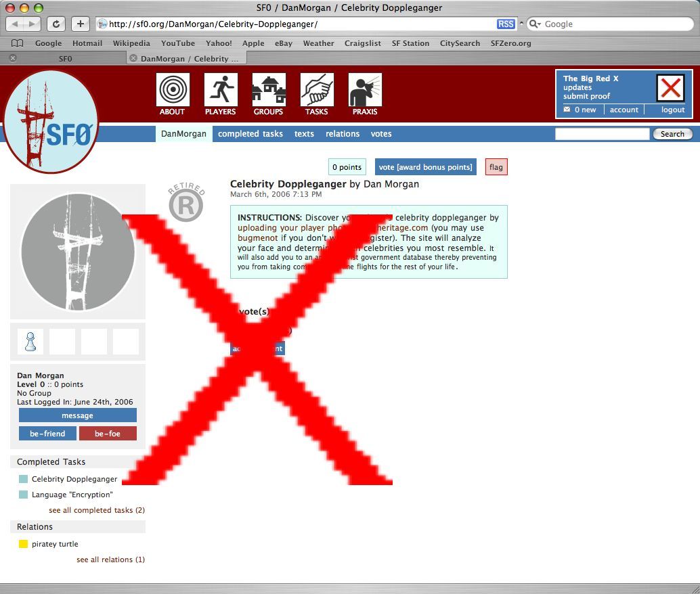Click the flag button
The image size is (700, 594).
click(x=496, y=167)
